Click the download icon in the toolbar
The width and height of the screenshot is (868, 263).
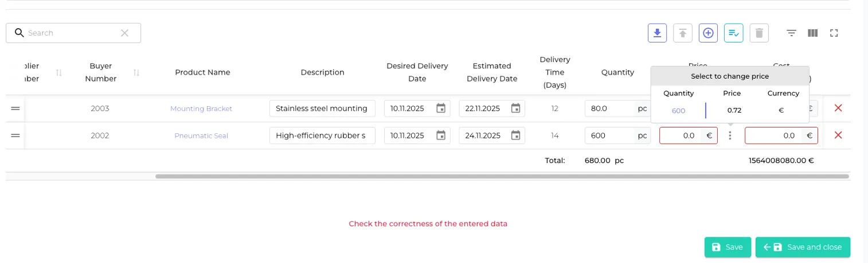(x=658, y=33)
